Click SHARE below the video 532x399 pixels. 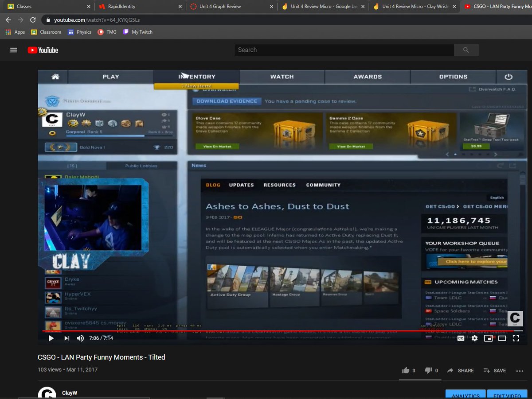point(460,370)
